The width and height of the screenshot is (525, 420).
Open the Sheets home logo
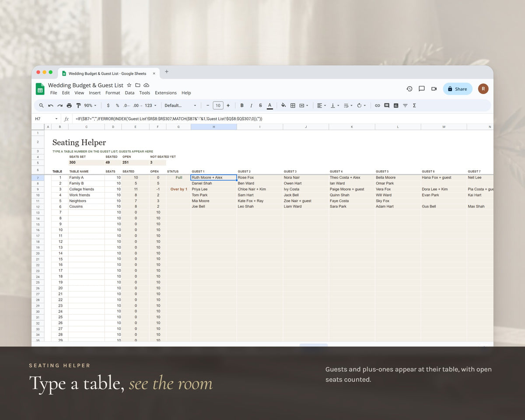coord(40,89)
